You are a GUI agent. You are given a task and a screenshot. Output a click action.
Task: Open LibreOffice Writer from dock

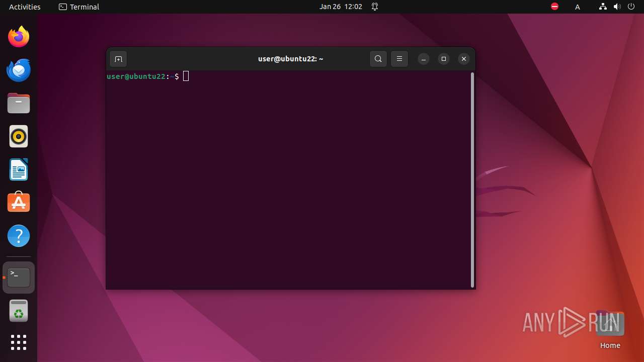coord(19,169)
